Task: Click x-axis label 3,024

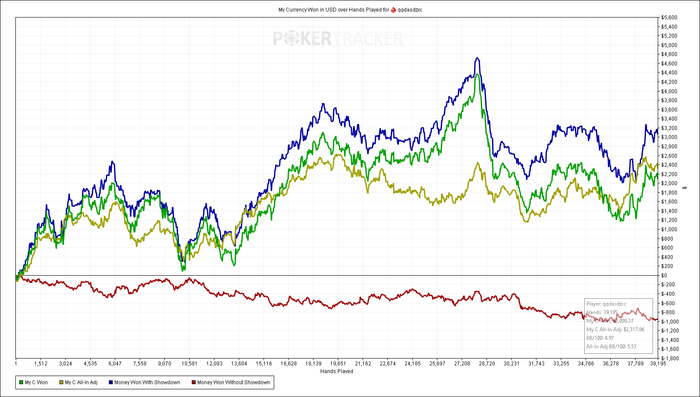Action: coord(66,364)
